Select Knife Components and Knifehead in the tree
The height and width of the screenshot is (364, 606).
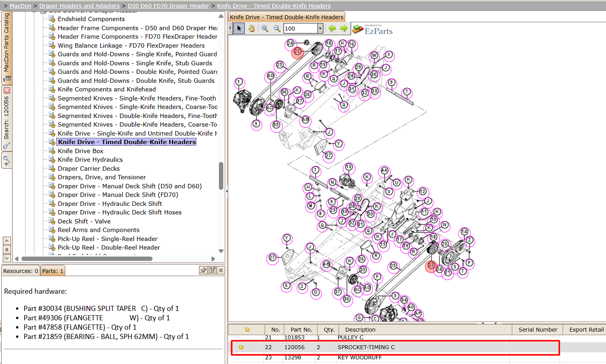click(107, 90)
